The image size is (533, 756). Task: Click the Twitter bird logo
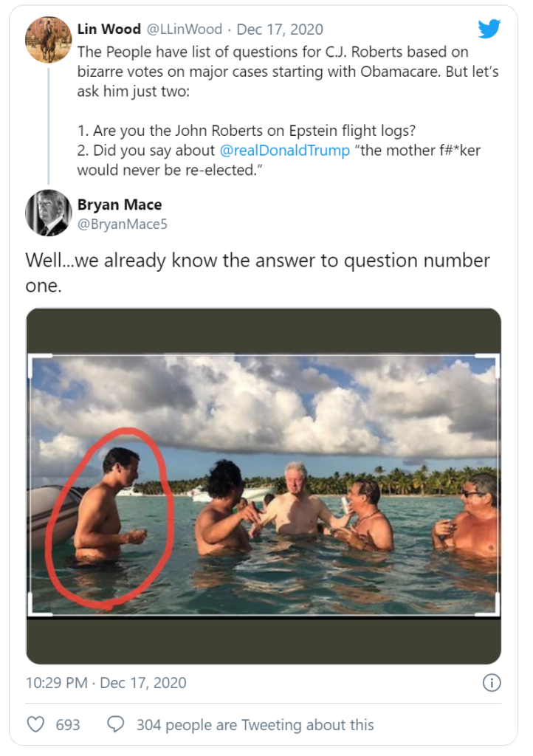coord(489,29)
